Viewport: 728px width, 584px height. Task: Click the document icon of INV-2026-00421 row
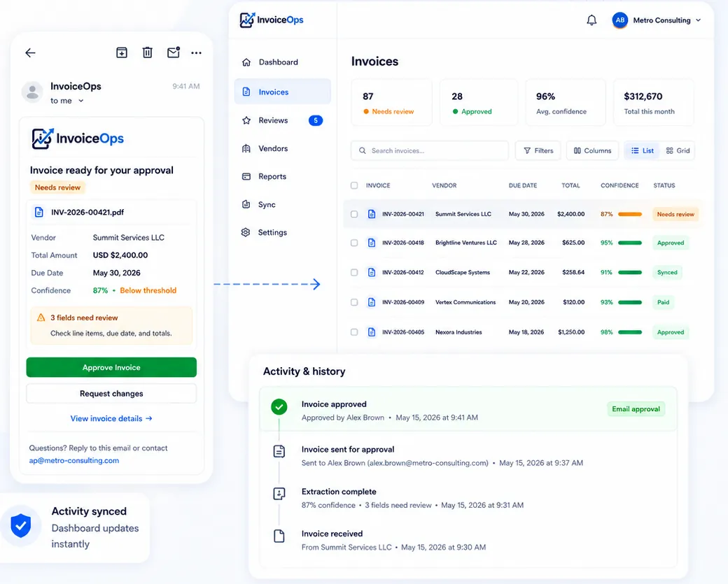coord(372,214)
